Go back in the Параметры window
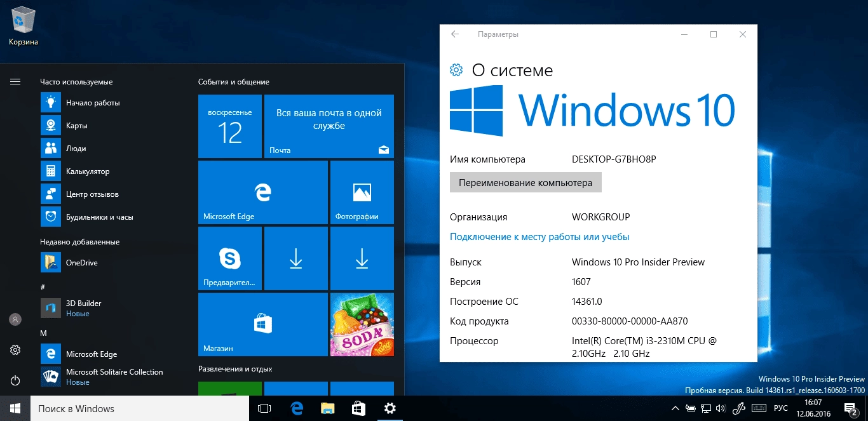The height and width of the screenshot is (421, 868). tap(455, 34)
